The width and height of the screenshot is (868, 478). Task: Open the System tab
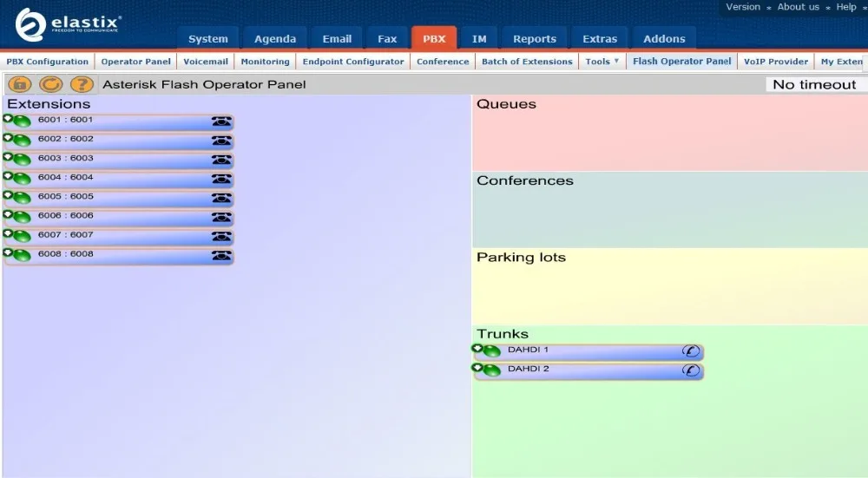click(x=208, y=39)
